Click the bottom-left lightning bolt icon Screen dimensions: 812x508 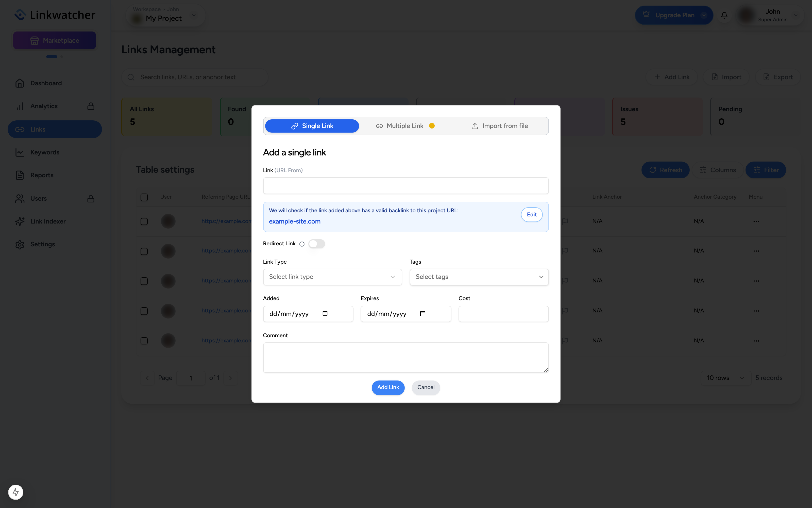[x=16, y=492]
